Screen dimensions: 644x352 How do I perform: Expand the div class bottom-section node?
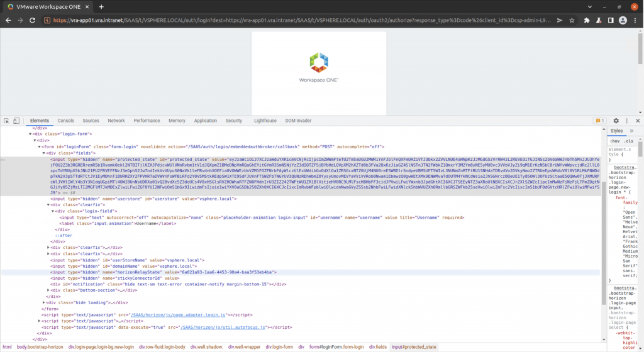tap(48, 290)
